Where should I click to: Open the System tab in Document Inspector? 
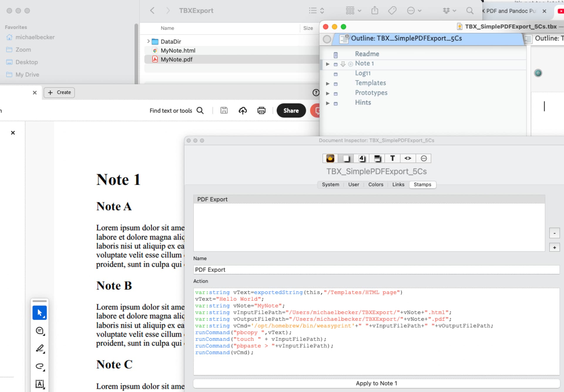point(330,184)
